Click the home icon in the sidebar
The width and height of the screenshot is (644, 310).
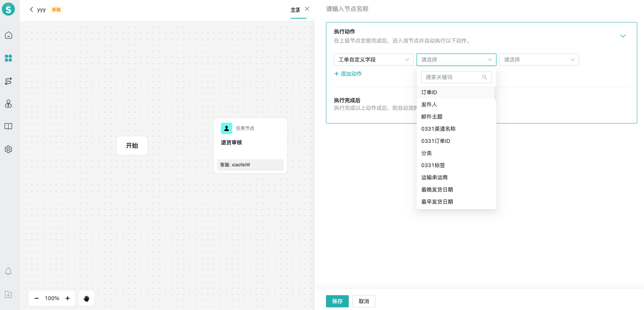pos(8,35)
